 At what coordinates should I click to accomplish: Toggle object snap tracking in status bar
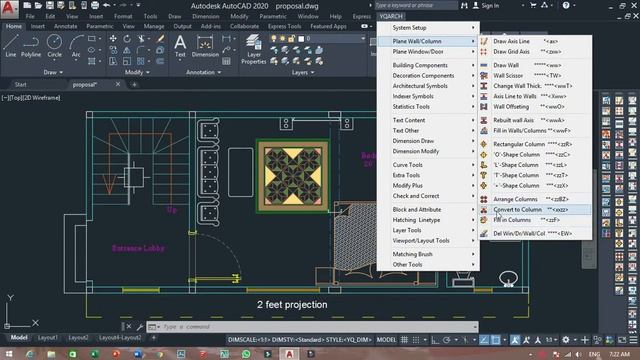484,340
